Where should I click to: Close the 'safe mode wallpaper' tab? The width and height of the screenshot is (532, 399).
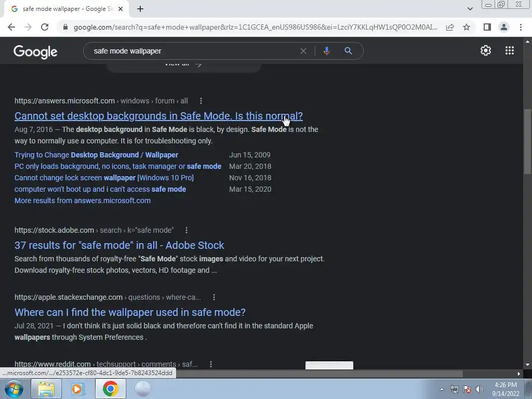click(121, 9)
